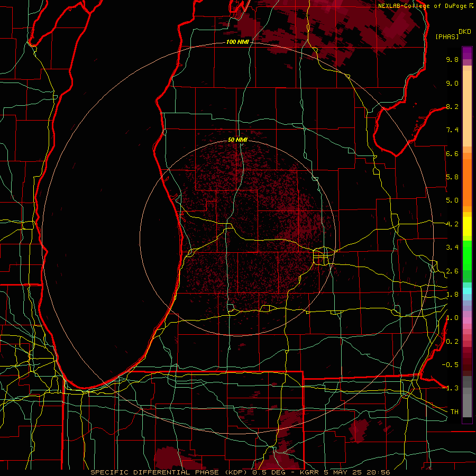Pick the pink color bar segment
Image resolution: width=476 pixels, height=476 pixels.
click(x=467, y=321)
